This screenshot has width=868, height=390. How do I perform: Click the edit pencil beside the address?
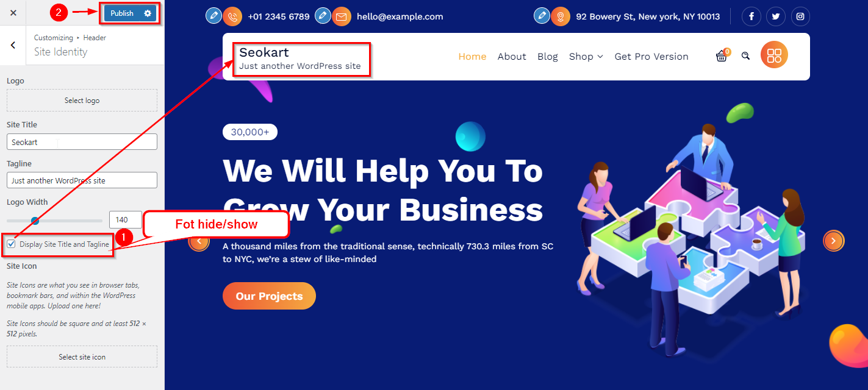(542, 15)
